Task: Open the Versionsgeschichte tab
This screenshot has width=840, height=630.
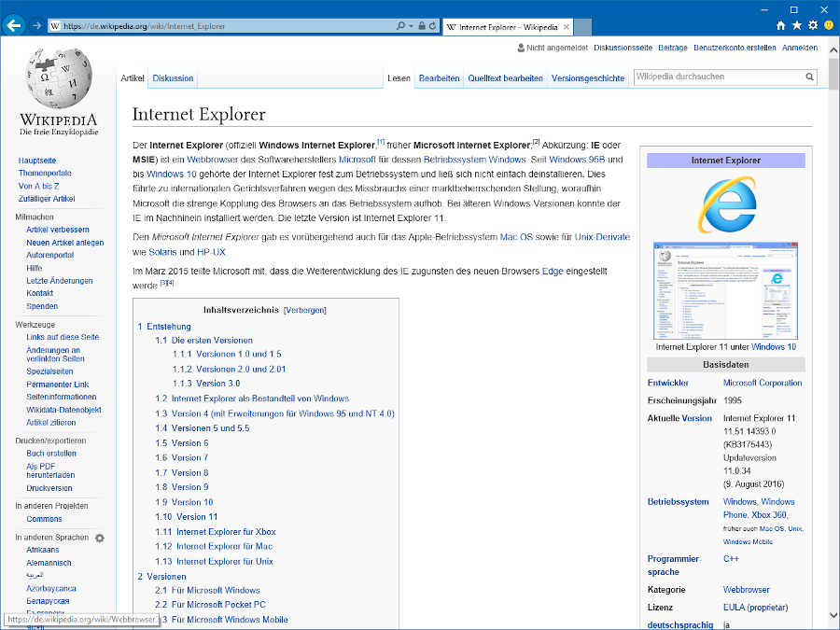Action: tap(588, 78)
